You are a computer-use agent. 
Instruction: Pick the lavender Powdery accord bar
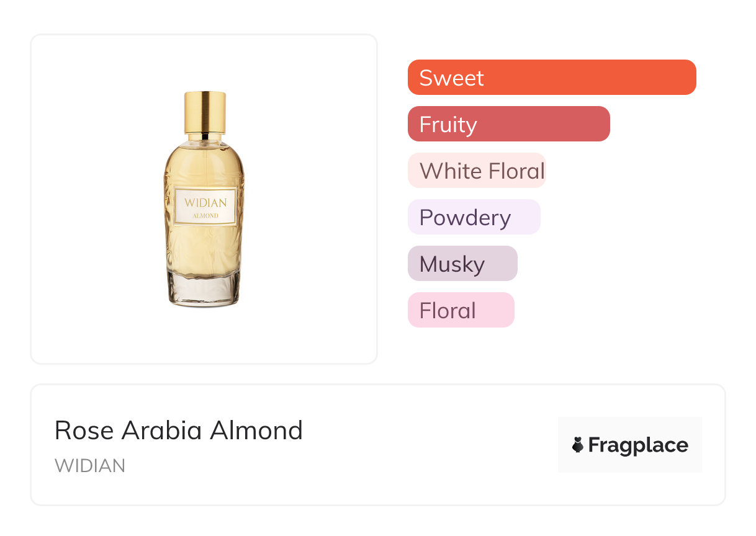[474, 217]
